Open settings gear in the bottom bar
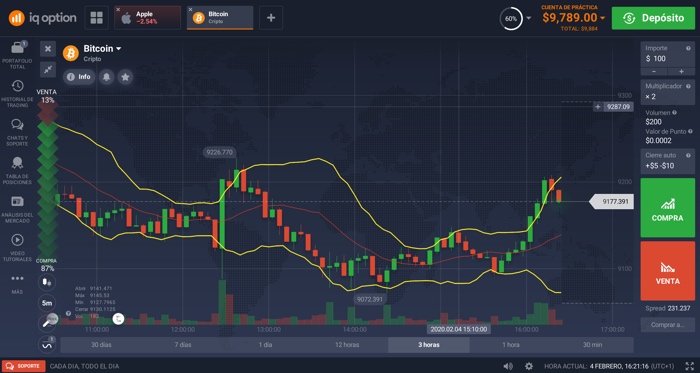Screen dimensions: 700x373 click(x=529, y=366)
